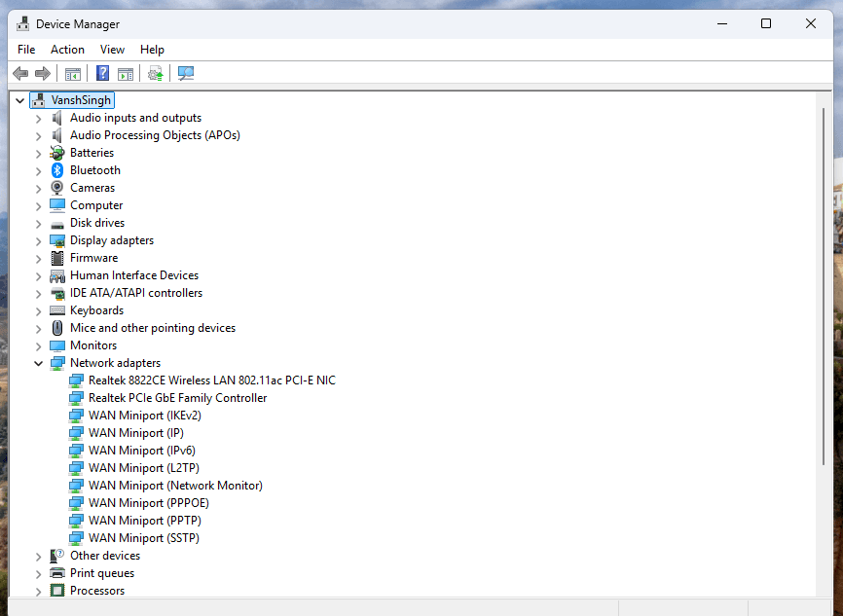Image resolution: width=843 pixels, height=616 pixels.
Task: Expand the Monitors category chevron
Action: pyautogui.click(x=38, y=345)
